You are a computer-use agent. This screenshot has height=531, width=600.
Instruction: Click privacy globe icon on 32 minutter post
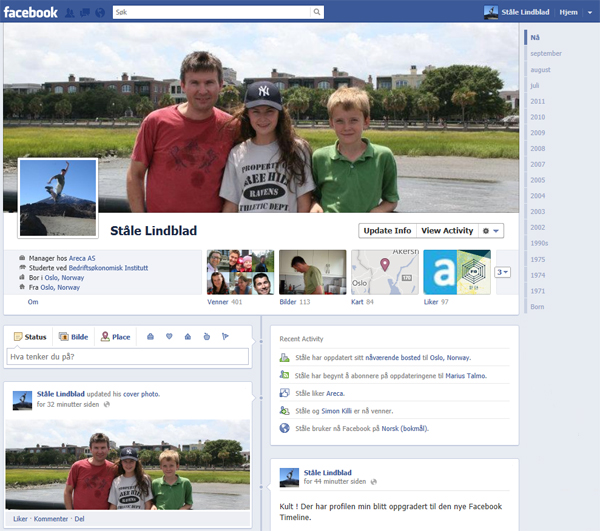tap(107, 404)
